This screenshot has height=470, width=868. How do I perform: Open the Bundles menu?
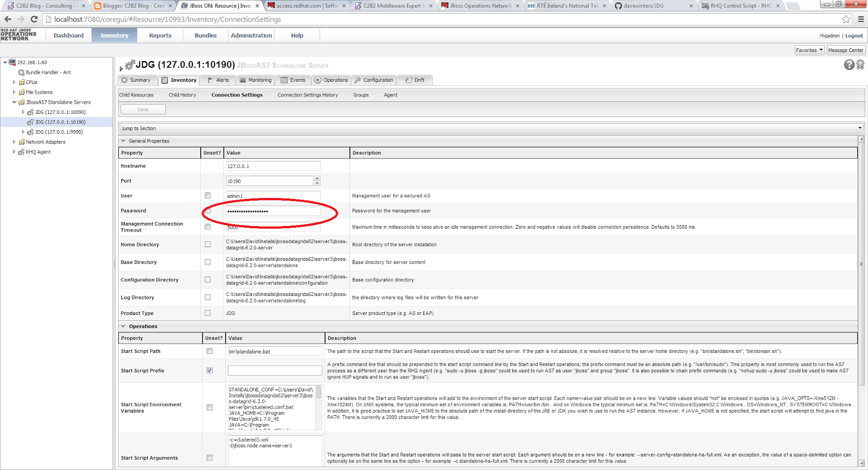click(206, 36)
